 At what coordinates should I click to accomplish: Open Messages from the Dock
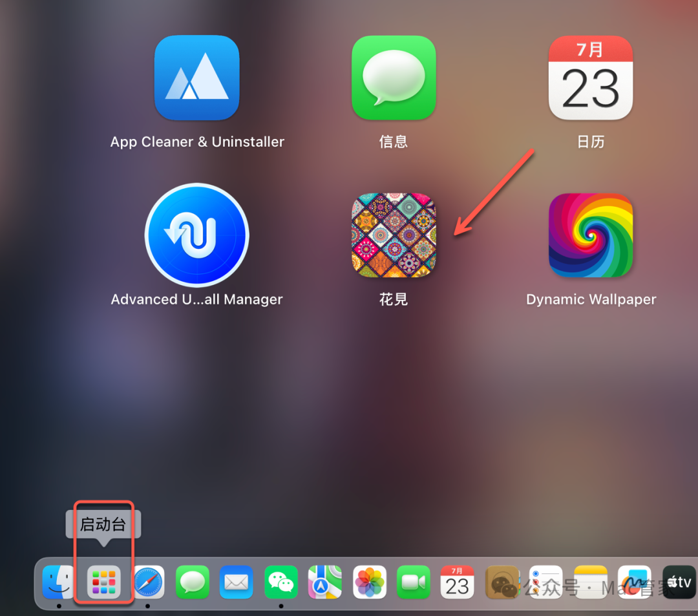193,582
